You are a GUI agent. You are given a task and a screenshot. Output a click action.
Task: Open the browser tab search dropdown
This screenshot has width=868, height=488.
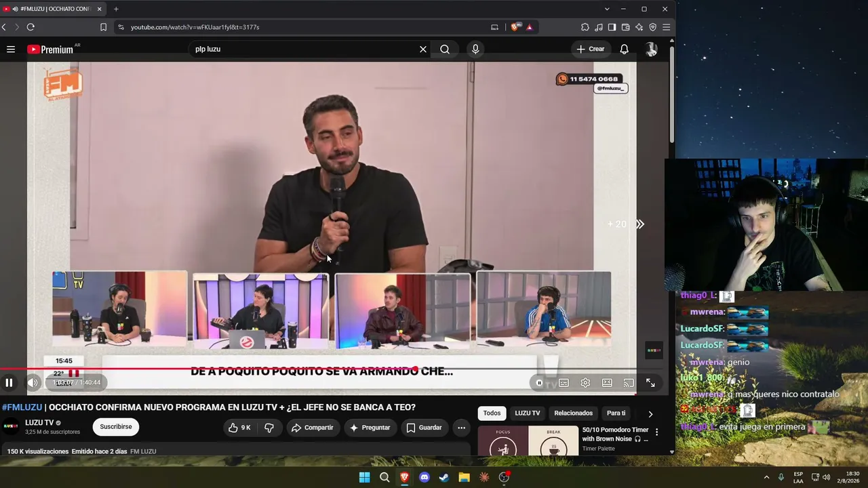(x=607, y=9)
